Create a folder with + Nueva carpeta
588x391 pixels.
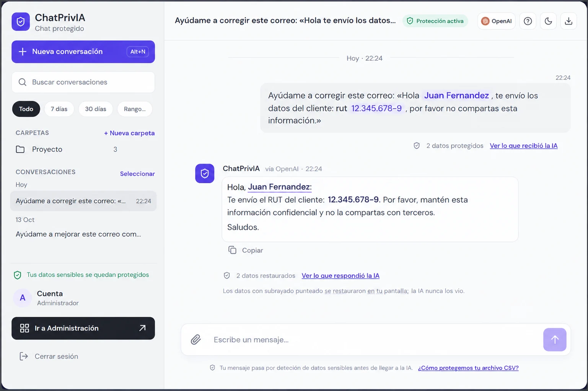click(129, 133)
